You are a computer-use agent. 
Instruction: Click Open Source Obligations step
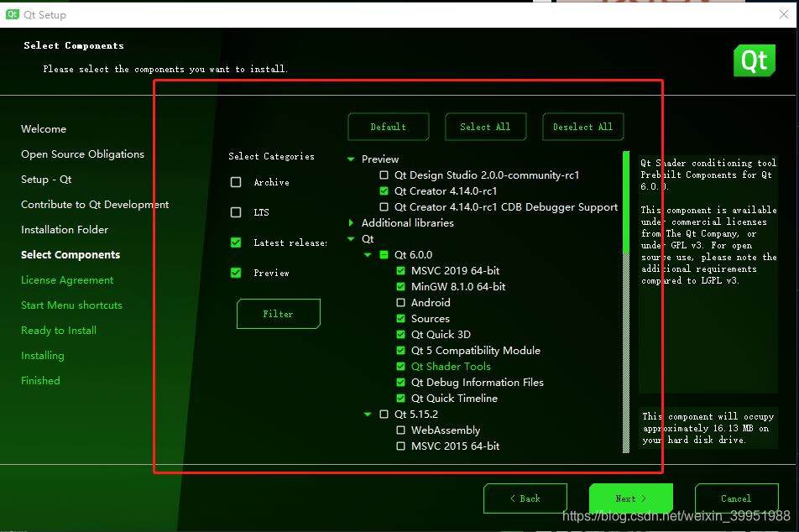(x=82, y=154)
